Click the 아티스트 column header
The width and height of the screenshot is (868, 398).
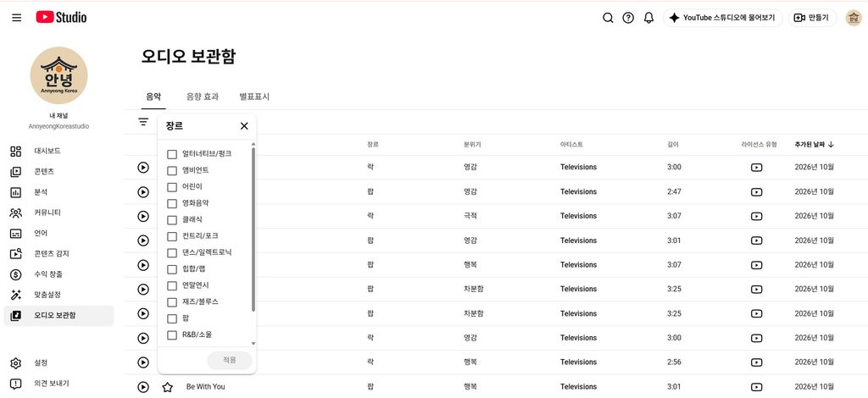click(571, 144)
